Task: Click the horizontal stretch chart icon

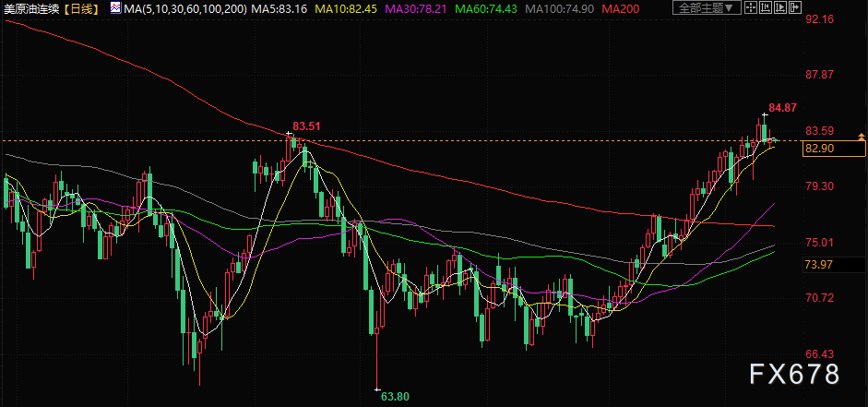Action: 795,7
